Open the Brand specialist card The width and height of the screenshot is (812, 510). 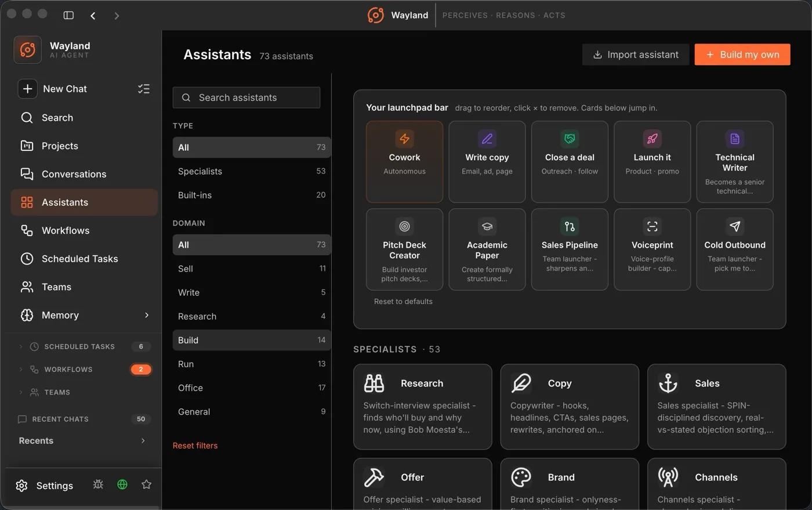pyautogui.click(x=570, y=484)
